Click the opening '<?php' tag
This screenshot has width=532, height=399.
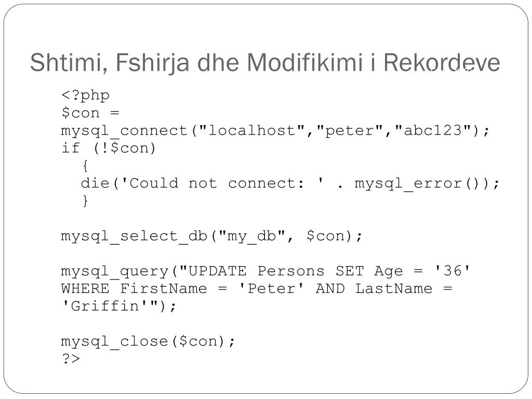[86, 96]
